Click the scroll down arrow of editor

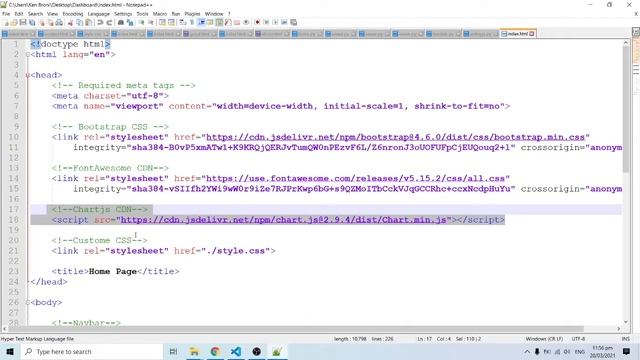(x=626, y=322)
